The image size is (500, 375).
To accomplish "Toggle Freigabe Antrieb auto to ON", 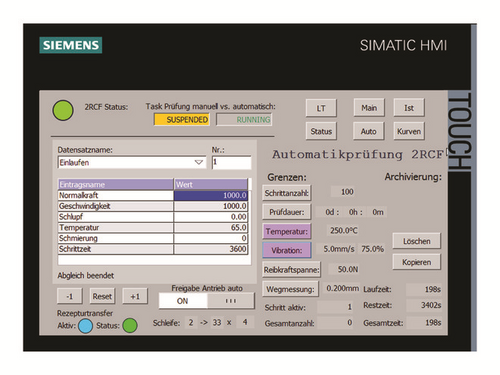I will [183, 301].
